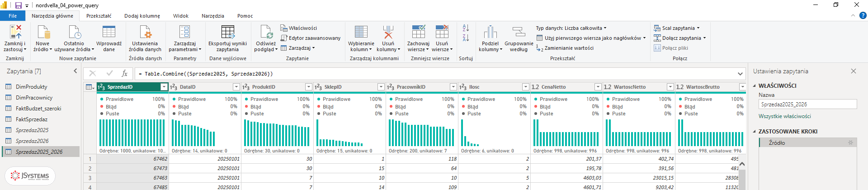Image resolution: width=868 pixels, height=190 pixels.
Task: Switch to Przekształć tab
Action: coord(99,16)
